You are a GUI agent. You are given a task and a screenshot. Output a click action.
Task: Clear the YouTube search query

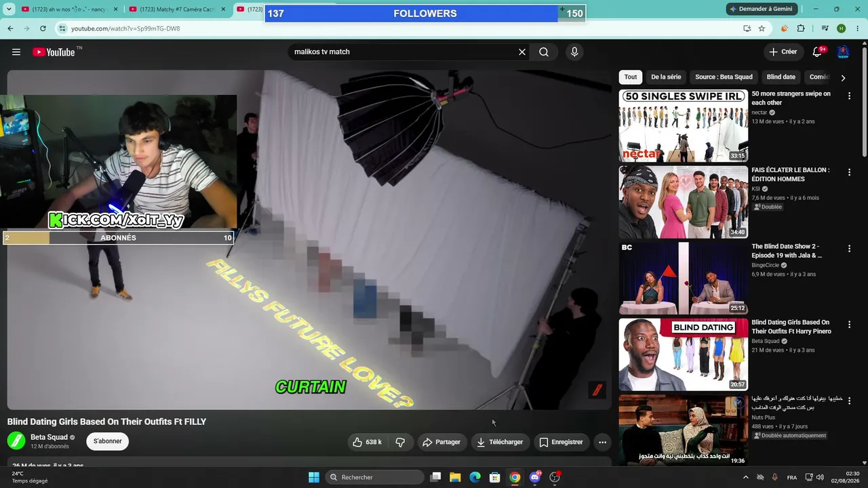(x=522, y=52)
